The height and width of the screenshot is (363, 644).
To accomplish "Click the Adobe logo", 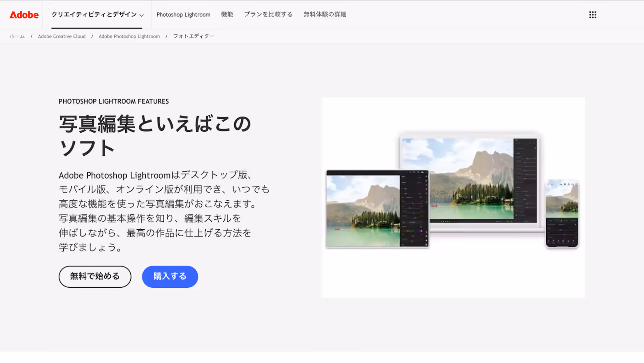I will click(24, 15).
